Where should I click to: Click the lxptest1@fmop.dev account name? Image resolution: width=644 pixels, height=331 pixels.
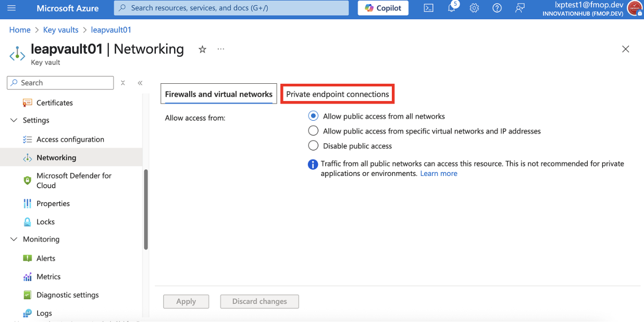(x=589, y=4)
